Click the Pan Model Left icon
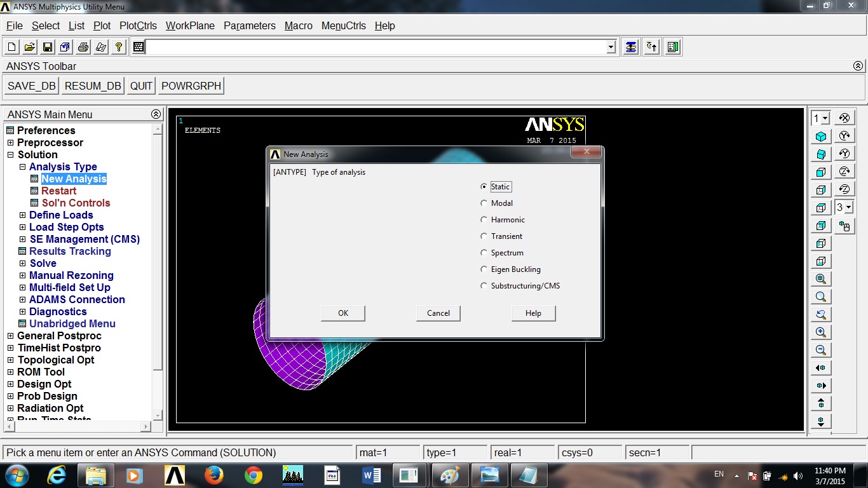This screenshot has height=488, width=868. [x=821, y=368]
